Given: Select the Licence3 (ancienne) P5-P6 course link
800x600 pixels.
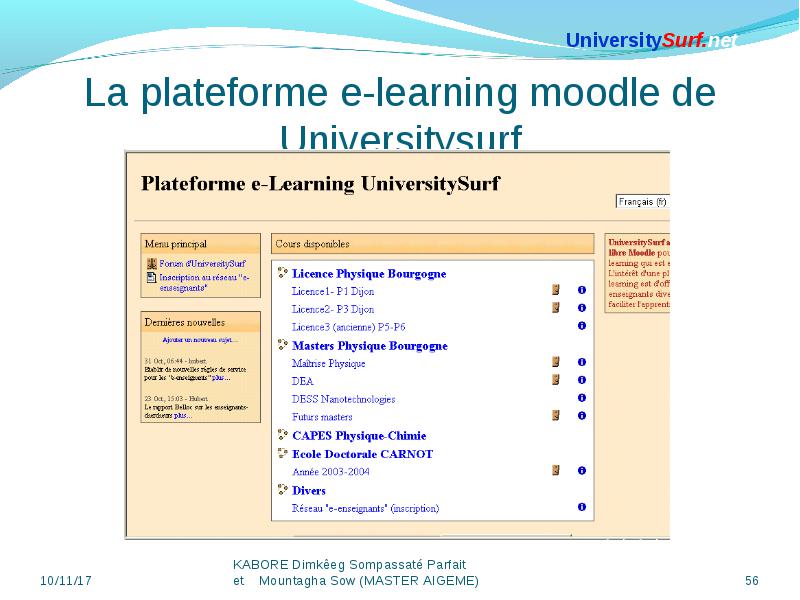Looking at the screenshot, I should point(348,327).
